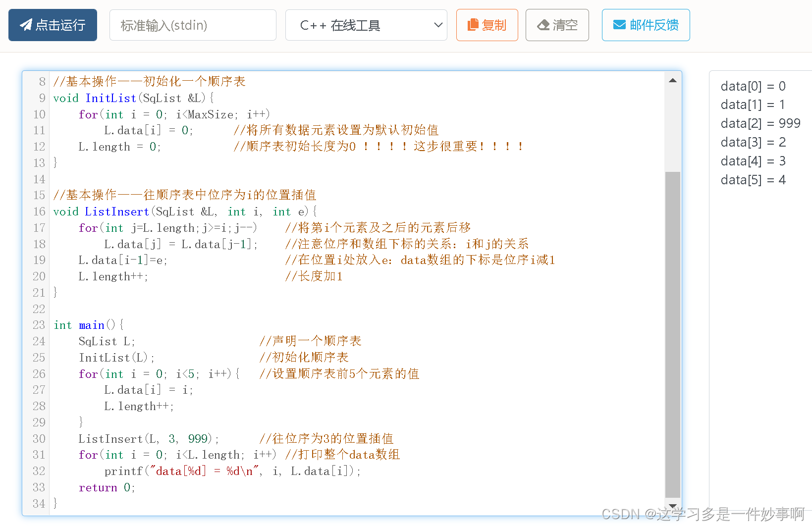Screen dimensions: 812x526
Task: Click on 'InitList(L);' call line
Action: (116, 358)
